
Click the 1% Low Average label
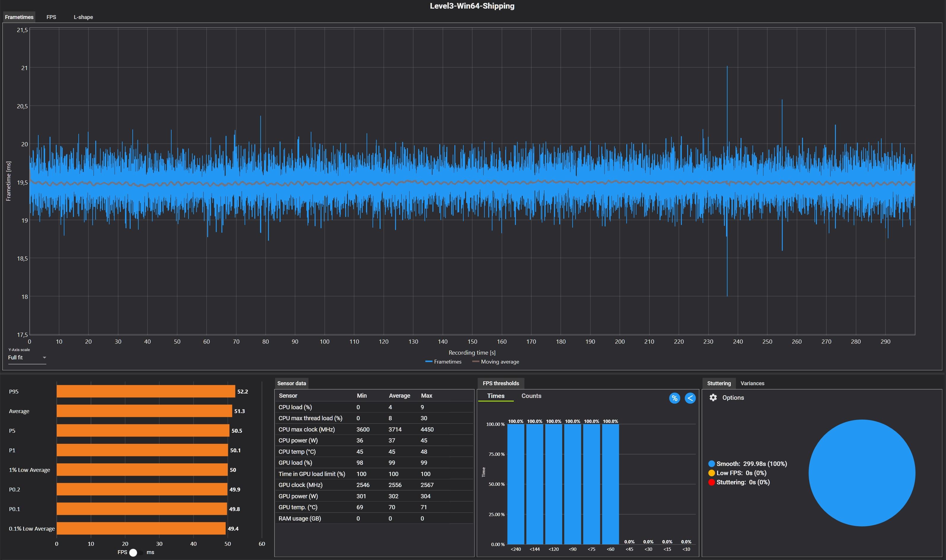point(29,470)
